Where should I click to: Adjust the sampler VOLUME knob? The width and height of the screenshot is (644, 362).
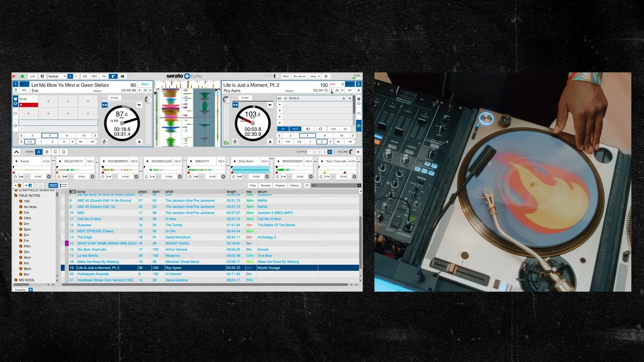pos(352,152)
